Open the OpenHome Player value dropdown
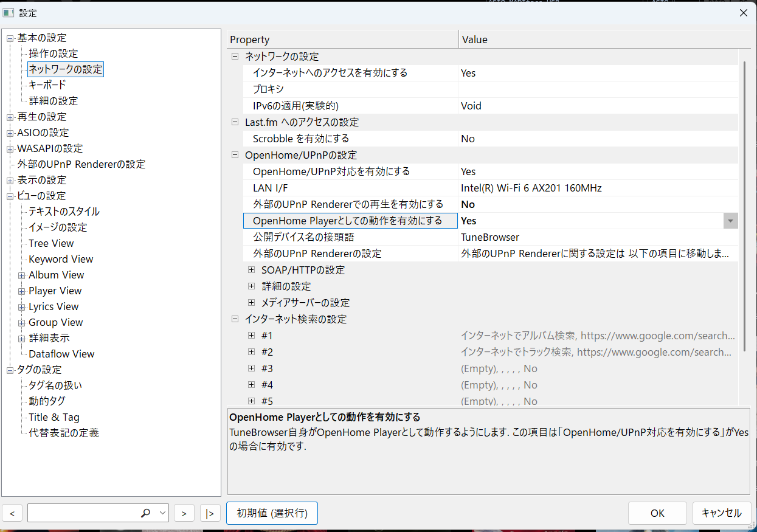 point(730,221)
